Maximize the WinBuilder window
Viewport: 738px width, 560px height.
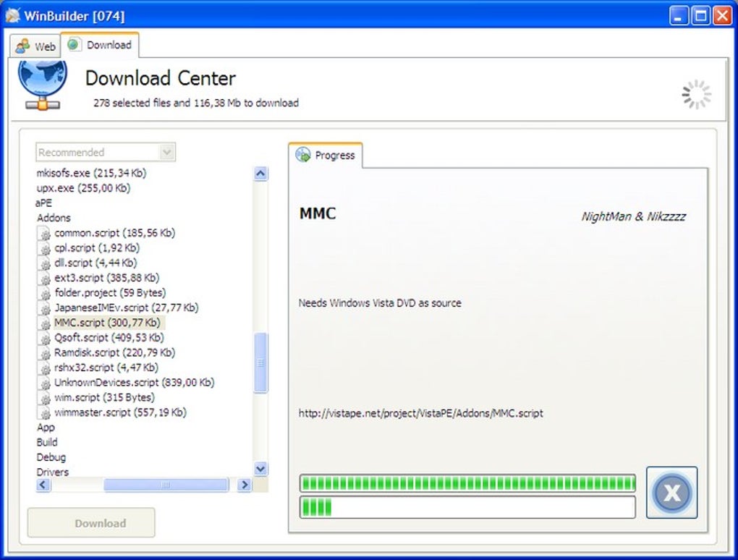tap(700, 15)
